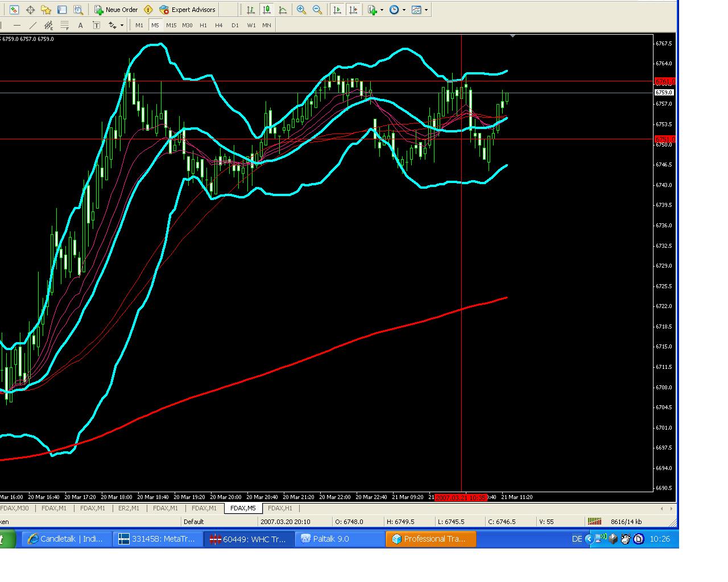Insert Fibonacci retracement tool
The image size is (728, 582).
[x=65, y=25]
